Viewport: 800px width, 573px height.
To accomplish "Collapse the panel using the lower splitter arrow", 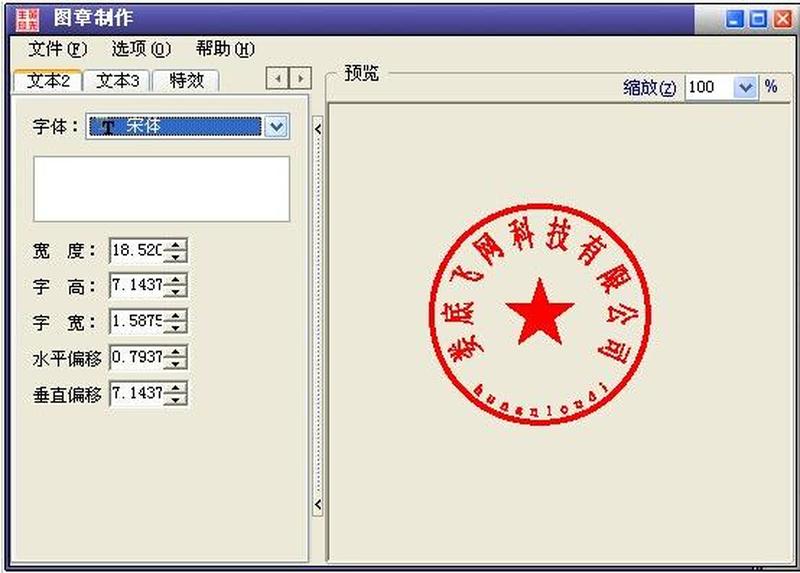I will [318, 505].
